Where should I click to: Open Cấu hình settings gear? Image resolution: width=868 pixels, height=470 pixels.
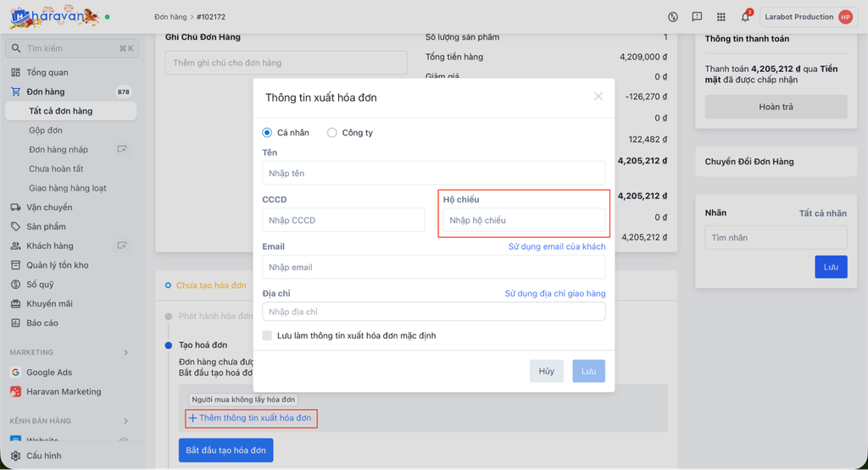click(x=16, y=456)
